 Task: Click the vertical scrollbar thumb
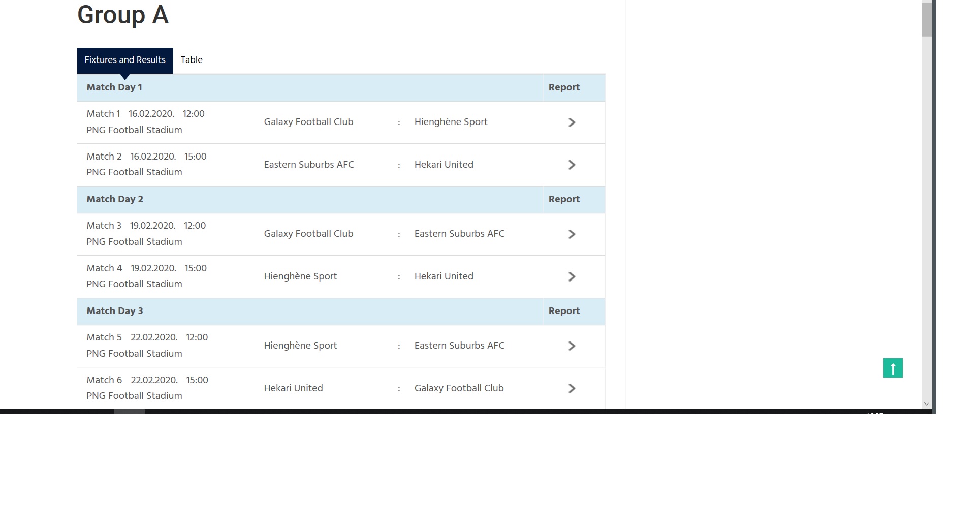coord(926,19)
